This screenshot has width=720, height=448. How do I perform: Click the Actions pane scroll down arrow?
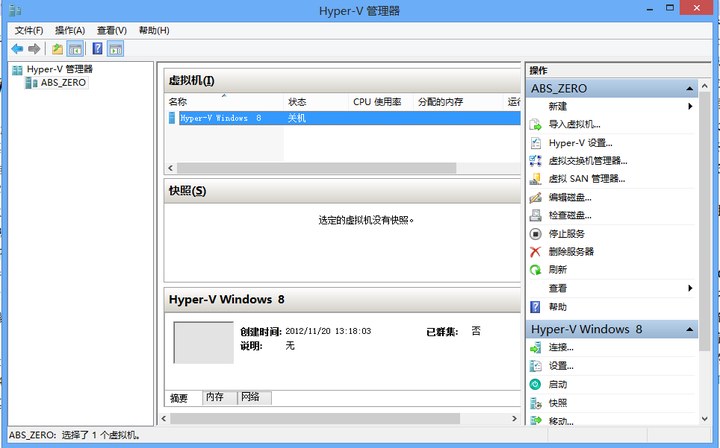(705, 419)
